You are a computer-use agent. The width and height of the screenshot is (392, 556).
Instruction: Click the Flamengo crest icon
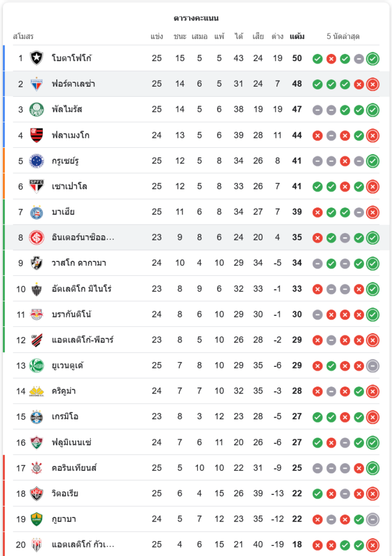coord(37,135)
